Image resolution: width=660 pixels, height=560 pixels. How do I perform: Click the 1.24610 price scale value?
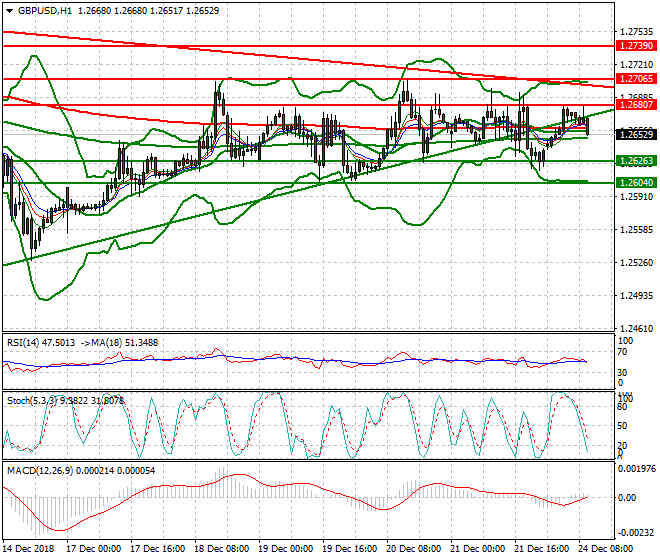tap(636, 328)
